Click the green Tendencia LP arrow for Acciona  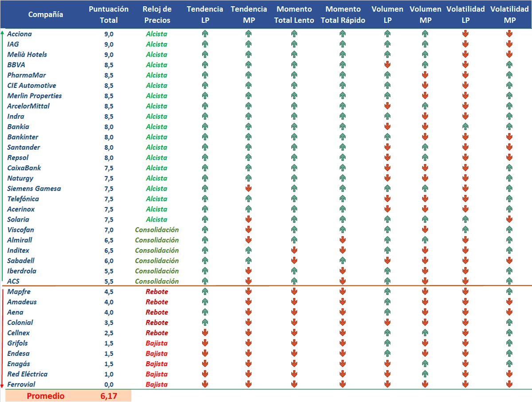[x=204, y=34]
